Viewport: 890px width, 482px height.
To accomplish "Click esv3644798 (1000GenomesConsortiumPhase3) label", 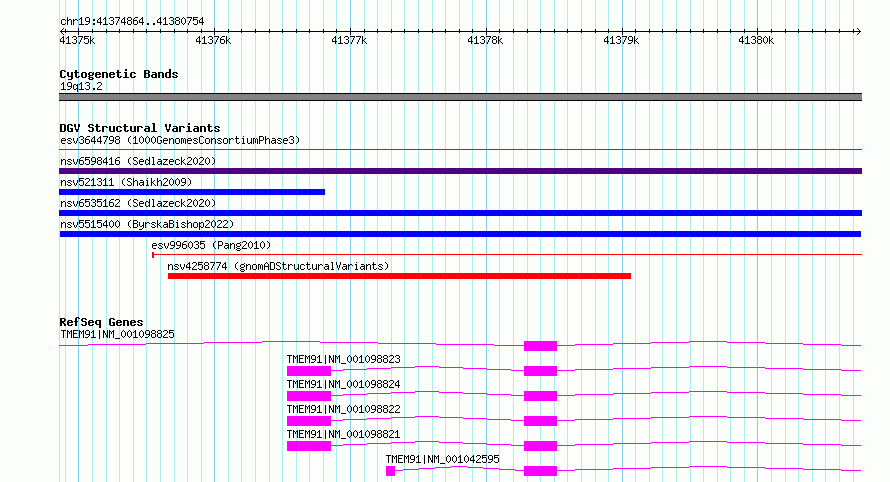I will coord(180,140).
